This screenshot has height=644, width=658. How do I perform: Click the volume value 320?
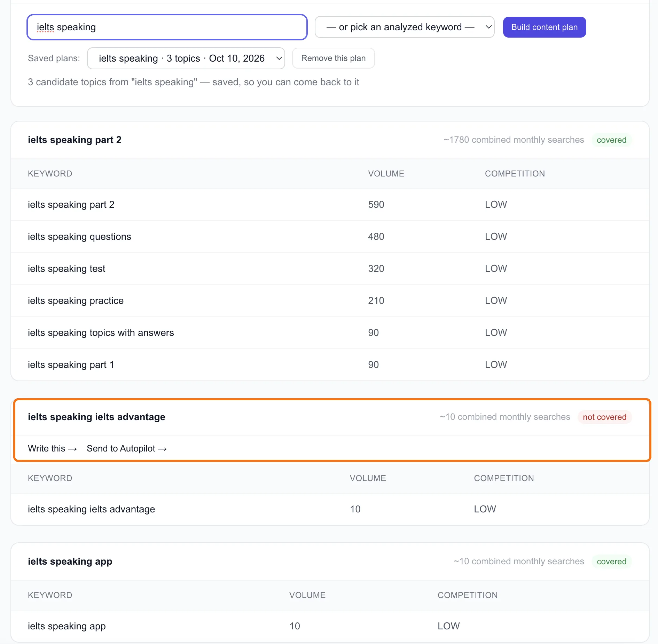[376, 269]
